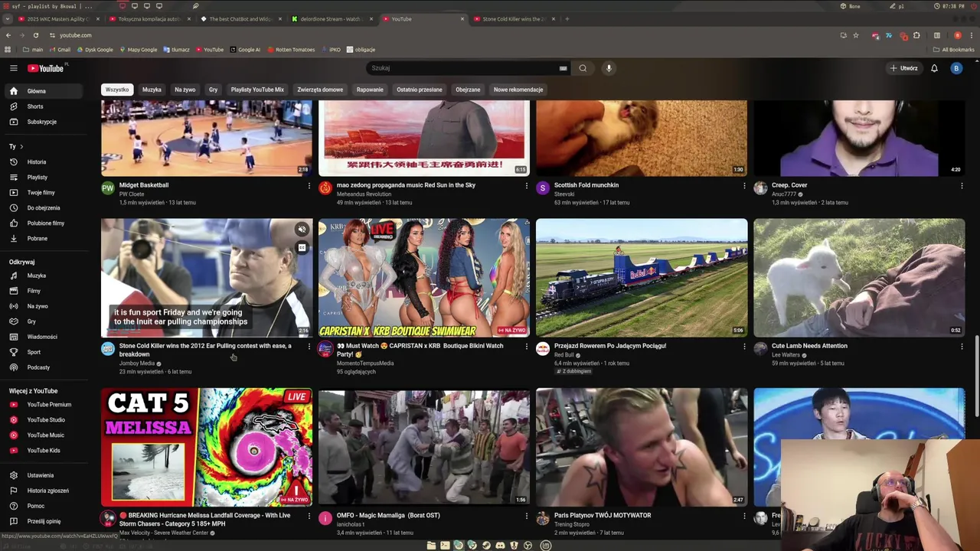Open more options for Cute Lamb video
The width and height of the screenshot is (980, 551).
tap(962, 346)
